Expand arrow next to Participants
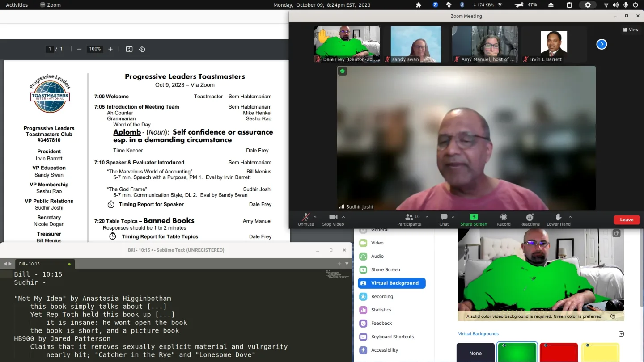This screenshot has width=644, height=362. pyautogui.click(x=427, y=217)
